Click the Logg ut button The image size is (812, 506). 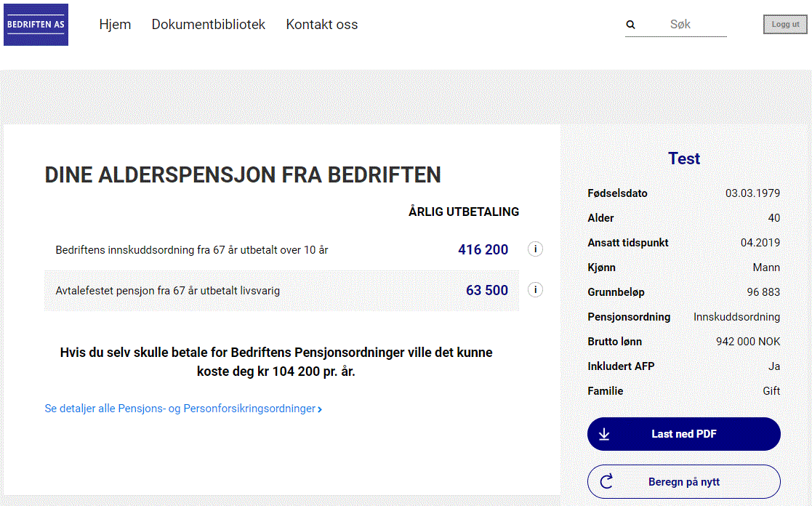785,24
